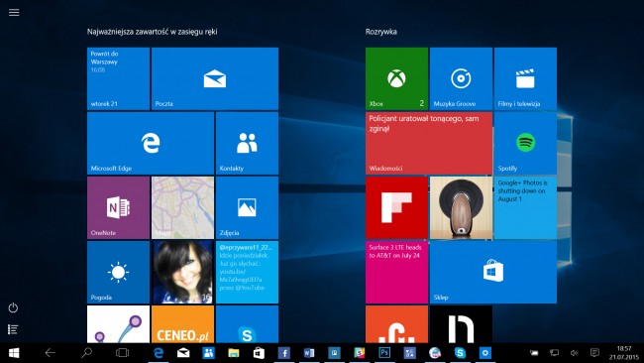Open Word from the taskbar

(309, 353)
